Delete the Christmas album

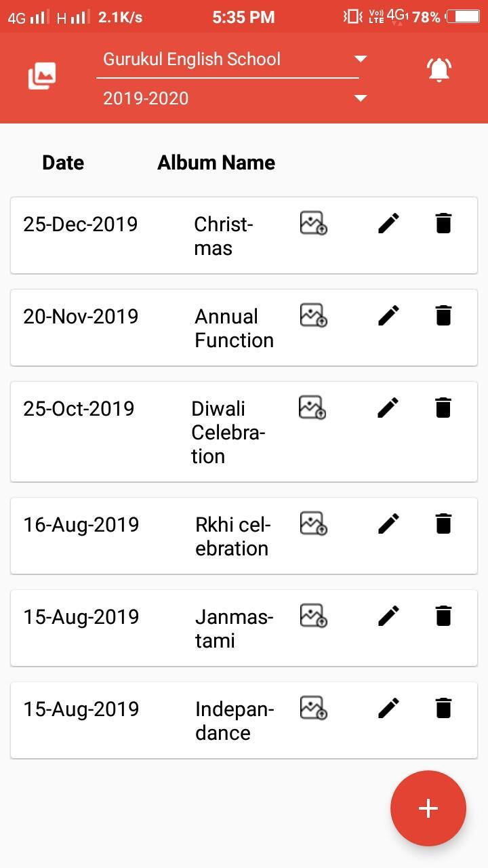coord(443,223)
